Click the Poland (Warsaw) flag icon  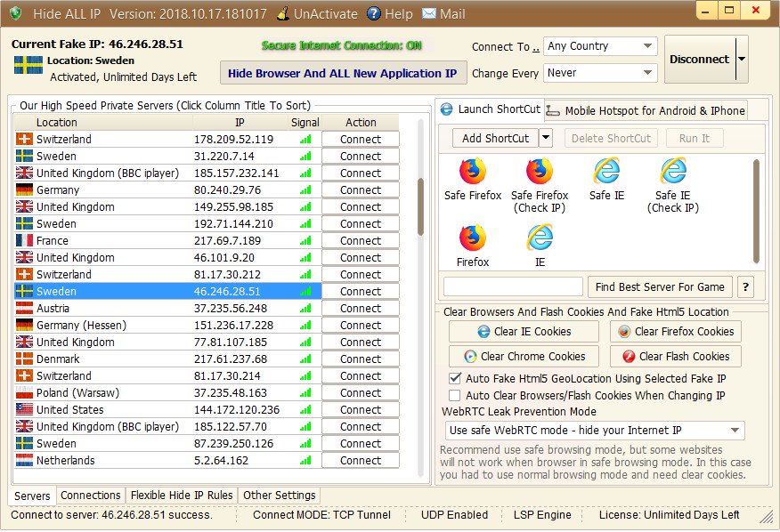pos(24,393)
